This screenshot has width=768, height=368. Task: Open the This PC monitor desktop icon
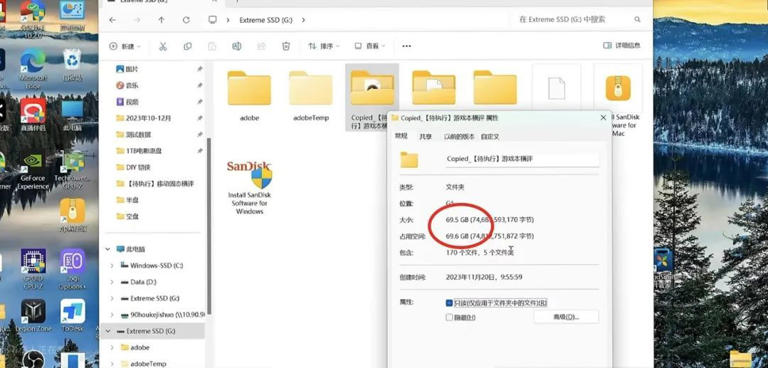pyautogui.click(x=72, y=115)
